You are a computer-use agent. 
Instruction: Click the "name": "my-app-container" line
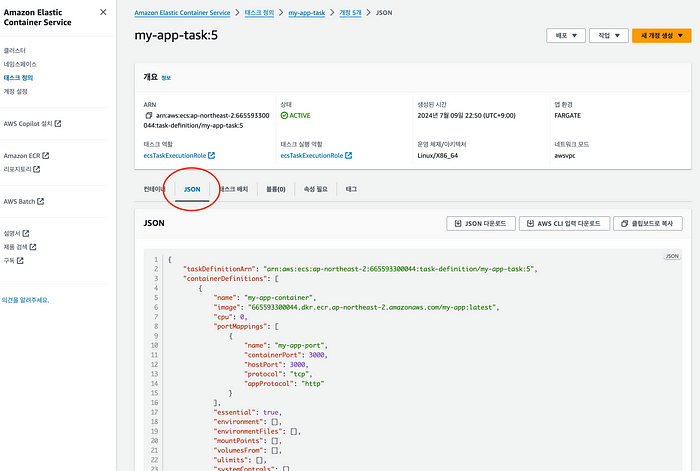pos(265,298)
